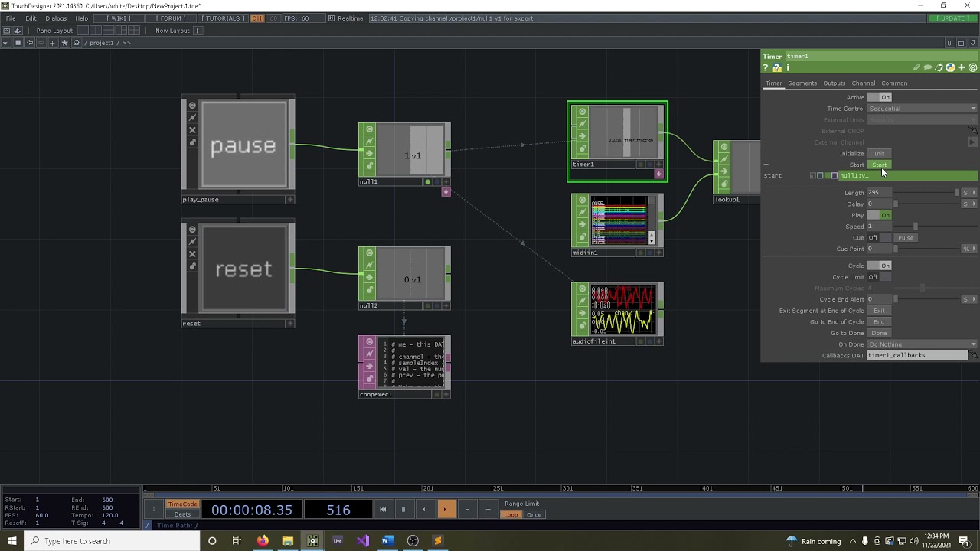Toggle the lock flag on audiofilein1 node

coord(582,326)
